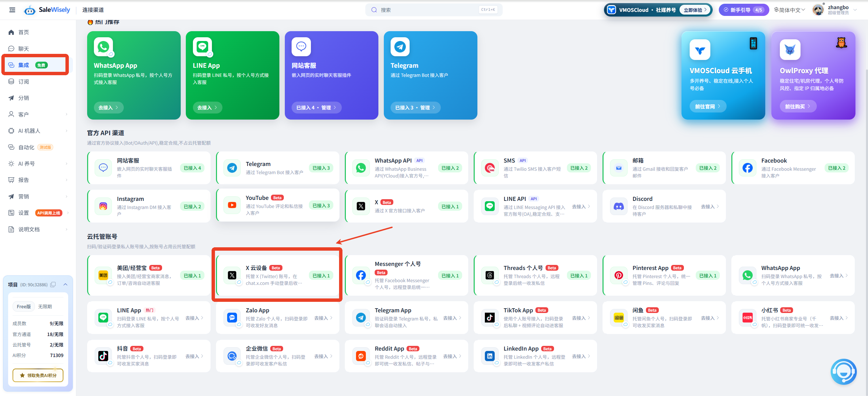This screenshot has width=868, height=396.
Task: Click the 闲鱼 channel icon
Action: (x=618, y=317)
